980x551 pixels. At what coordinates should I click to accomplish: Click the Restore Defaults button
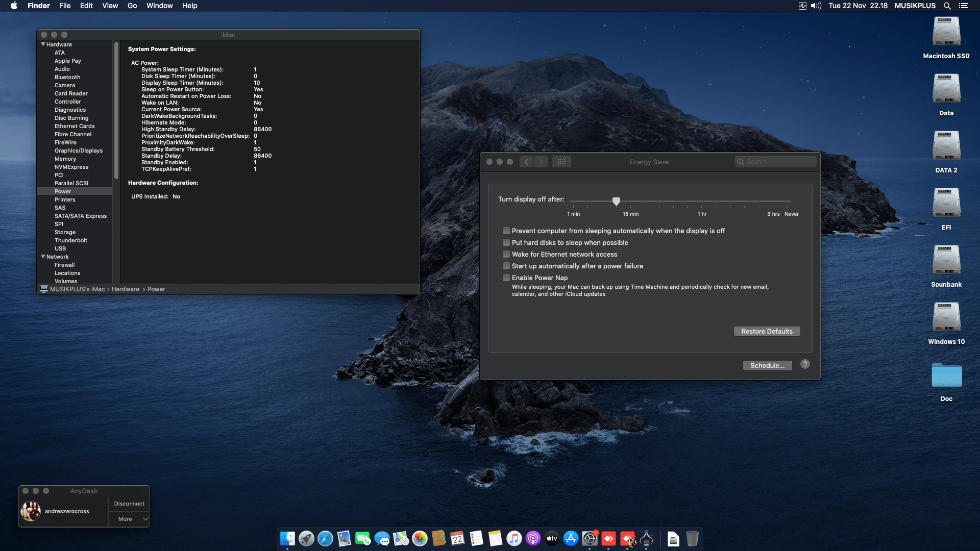[x=767, y=331]
